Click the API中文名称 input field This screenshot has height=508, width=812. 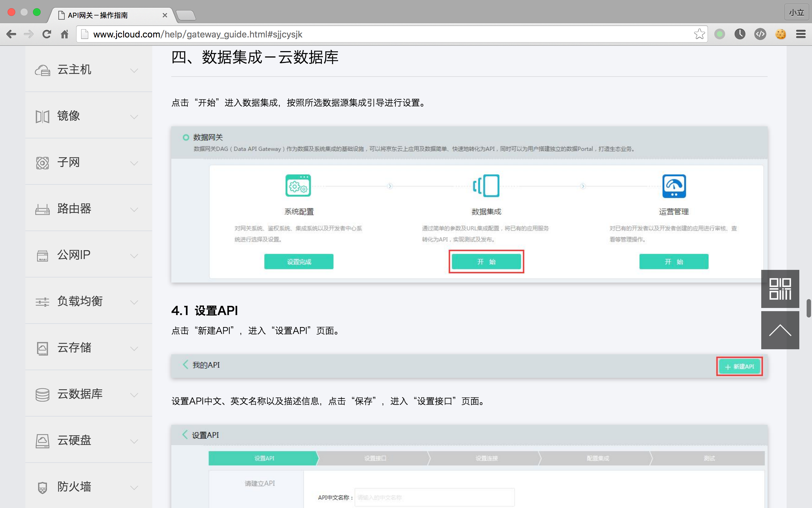[435, 497]
